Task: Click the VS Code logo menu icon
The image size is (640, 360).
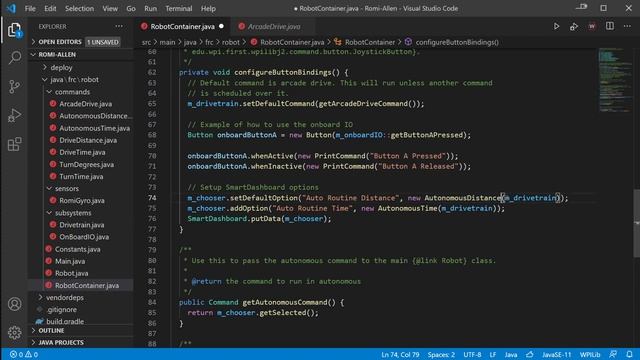Action: pyautogui.click(x=11, y=8)
